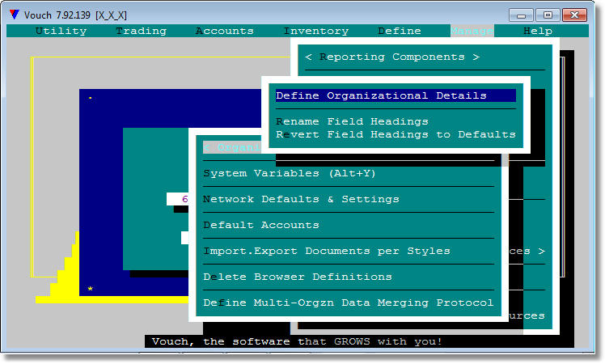Choose Rename Field Headings
This screenshot has height=364, width=605.
pyautogui.click(x=352, y=121)
